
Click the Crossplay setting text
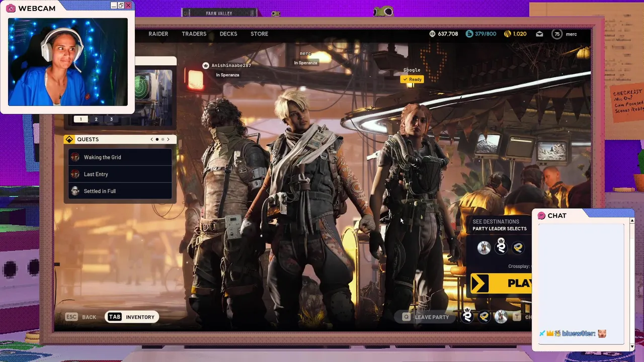[x=520, y=266]
